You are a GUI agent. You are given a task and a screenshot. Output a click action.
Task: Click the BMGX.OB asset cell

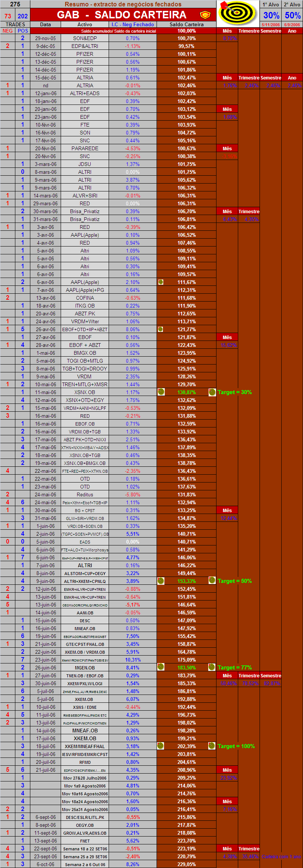point(85,353)
